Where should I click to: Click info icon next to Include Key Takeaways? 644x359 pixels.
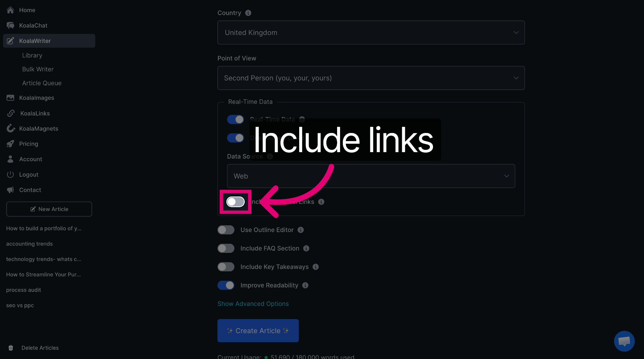(316, 267)
